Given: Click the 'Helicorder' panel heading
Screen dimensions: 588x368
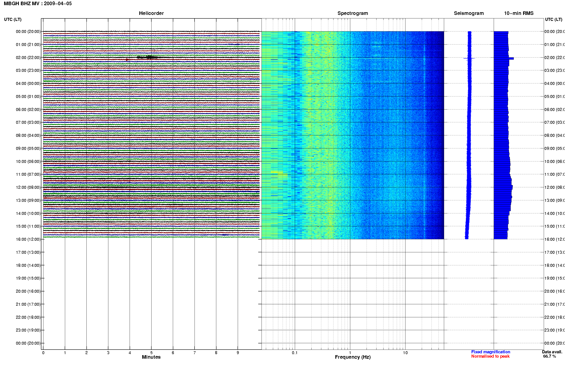Looking at the screenshot, I should [151, 13].
